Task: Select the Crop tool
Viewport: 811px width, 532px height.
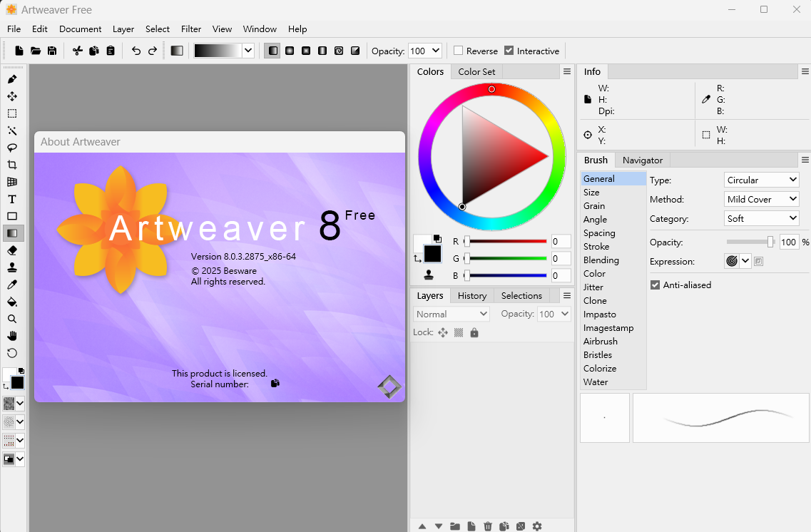Action: coord(12,165)
